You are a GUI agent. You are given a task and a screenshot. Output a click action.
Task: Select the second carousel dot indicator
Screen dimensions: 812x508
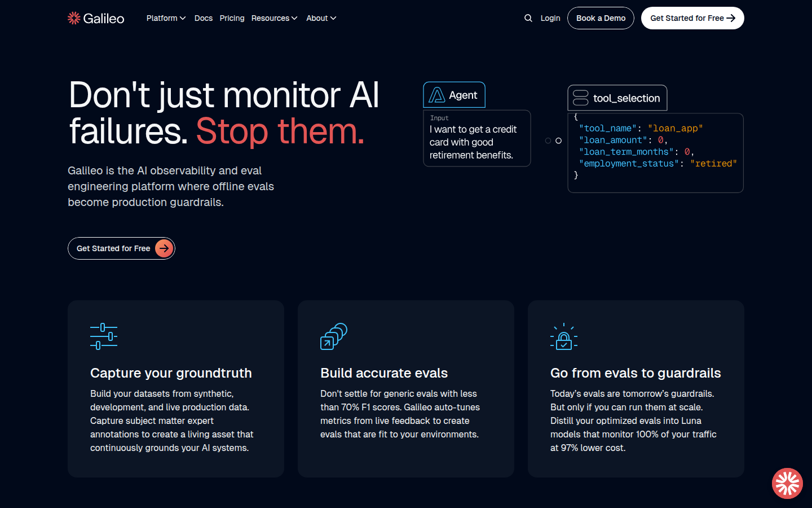[558, 141]
